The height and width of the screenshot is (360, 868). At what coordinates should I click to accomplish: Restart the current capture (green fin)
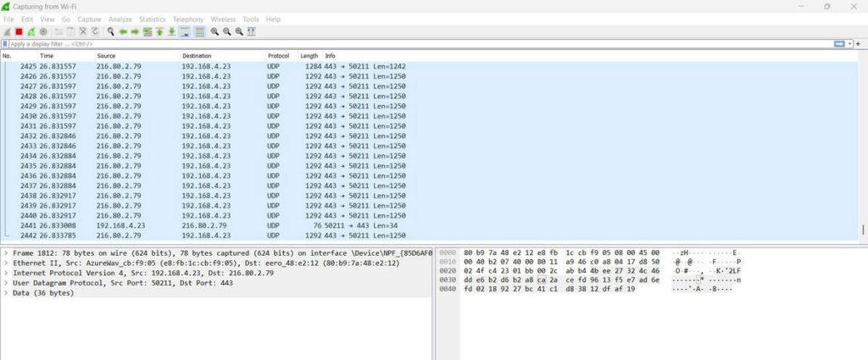tap(31, 31)
